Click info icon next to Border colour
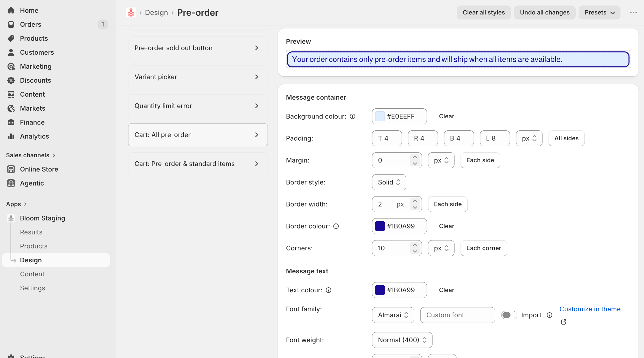 pyautogui.click(x=336, y=226)
